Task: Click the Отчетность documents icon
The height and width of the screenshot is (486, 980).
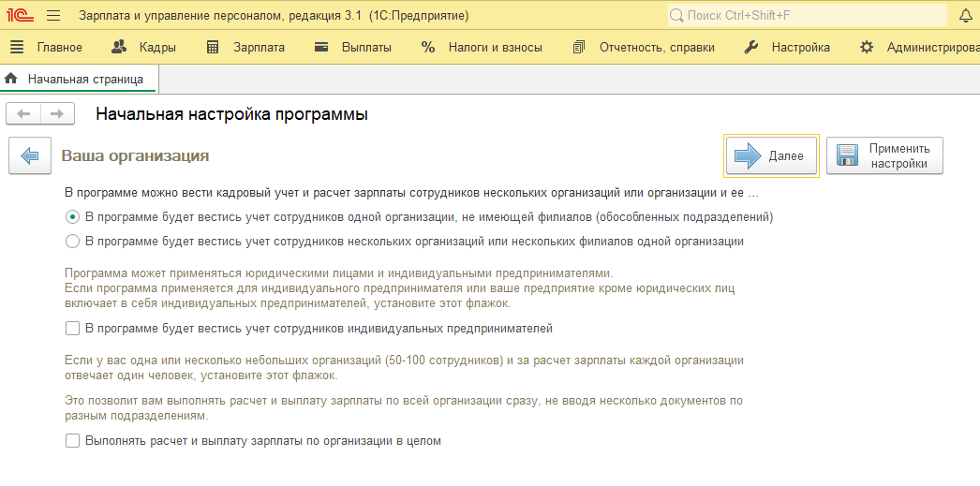Action: coord(579,47)
